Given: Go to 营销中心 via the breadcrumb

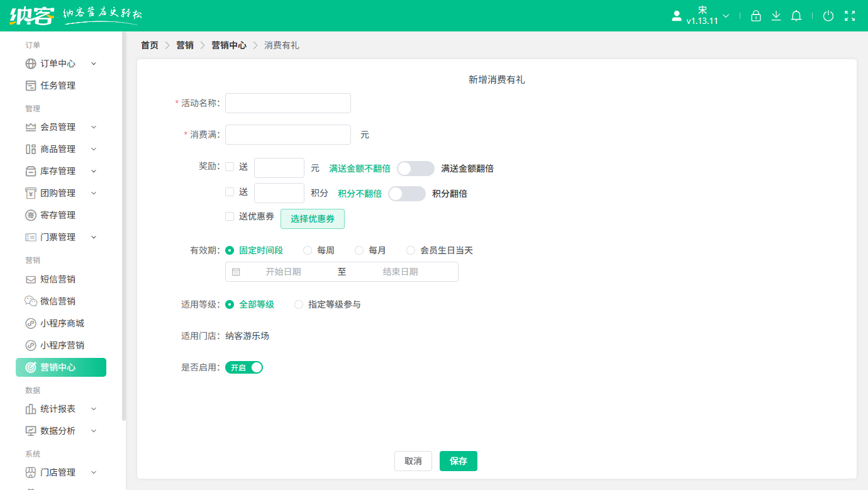Looking at the screenshot, I should [228, 45].
